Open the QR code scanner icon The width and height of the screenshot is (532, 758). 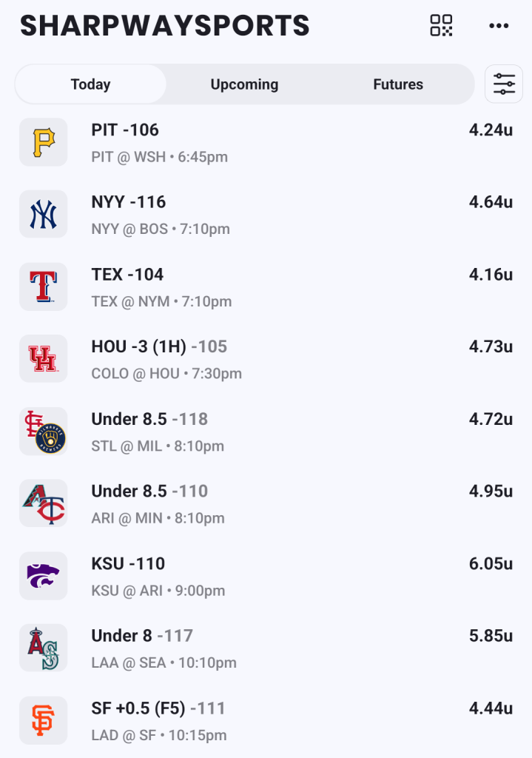click(441, 25)
